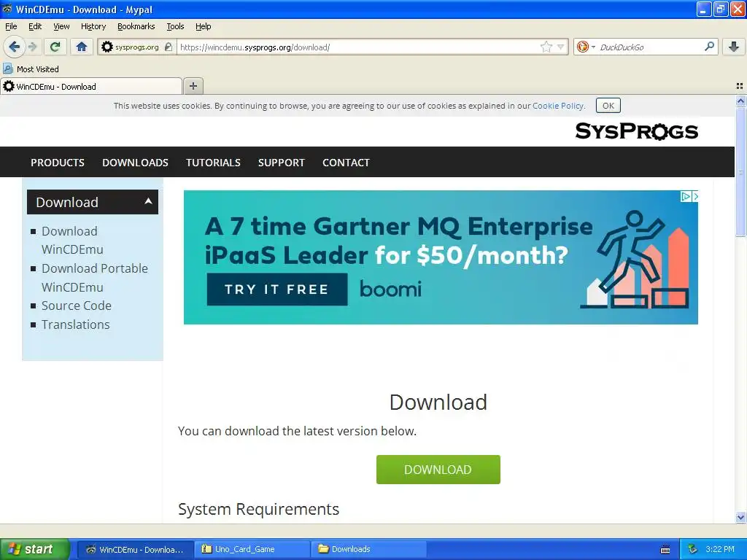747x560 pixels.
Task: Open SUPPORT in the site navigation
Action: pos(281,163)
